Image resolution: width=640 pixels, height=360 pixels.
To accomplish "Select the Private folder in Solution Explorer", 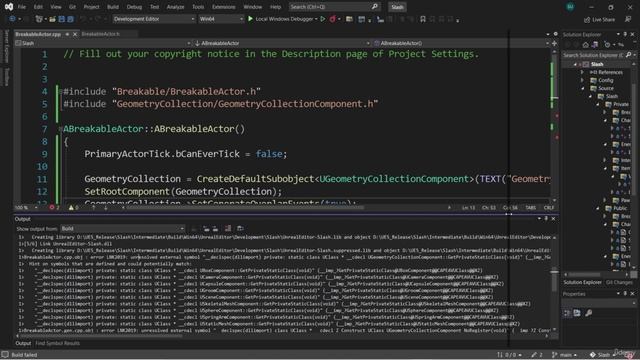I will point(620,104).
